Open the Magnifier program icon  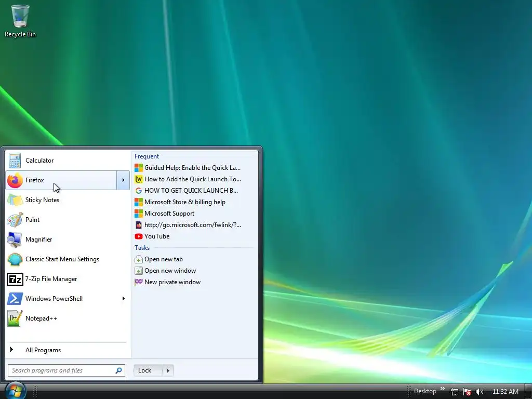coord(15,239)
